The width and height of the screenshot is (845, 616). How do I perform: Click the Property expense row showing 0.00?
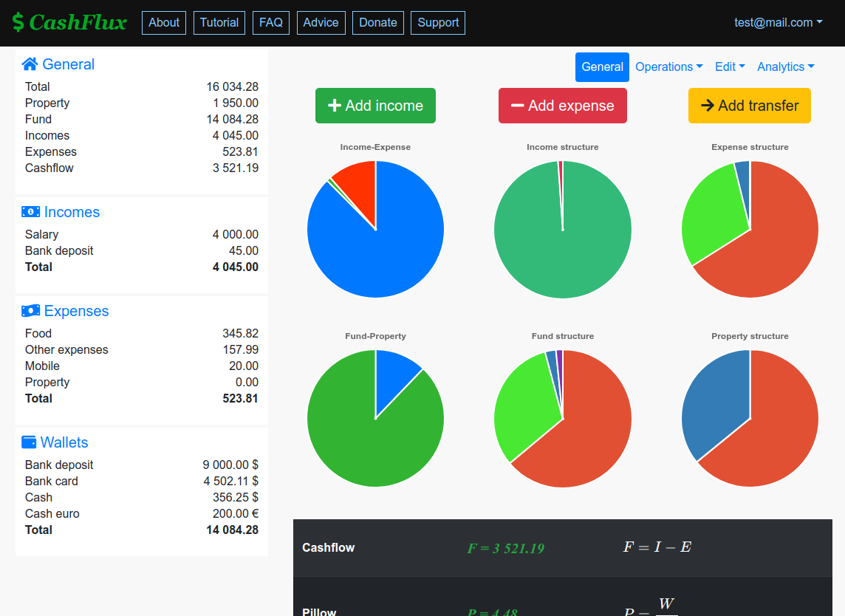click(x=141, y=382)
